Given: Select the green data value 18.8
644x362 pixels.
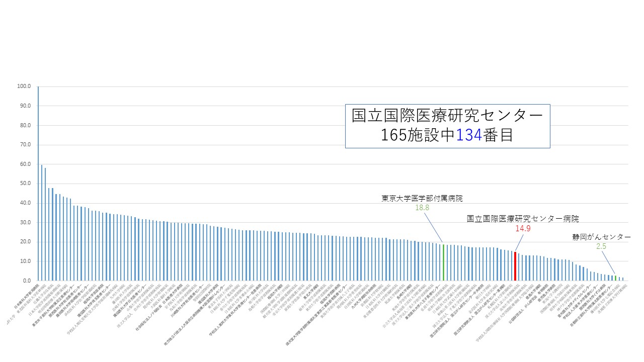Looking at the screenshot, I should [x=422, y=207].
